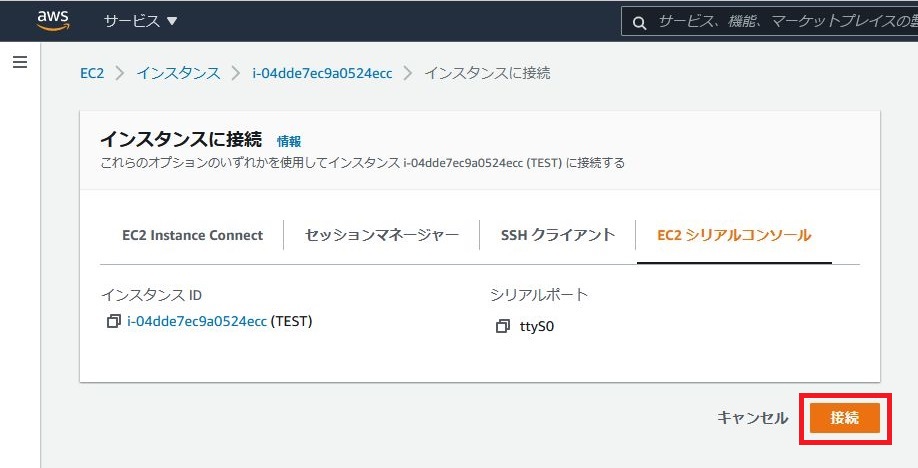Go to EC2 breadcrumb link
This screenshot has width=918, height=468.
92,73
